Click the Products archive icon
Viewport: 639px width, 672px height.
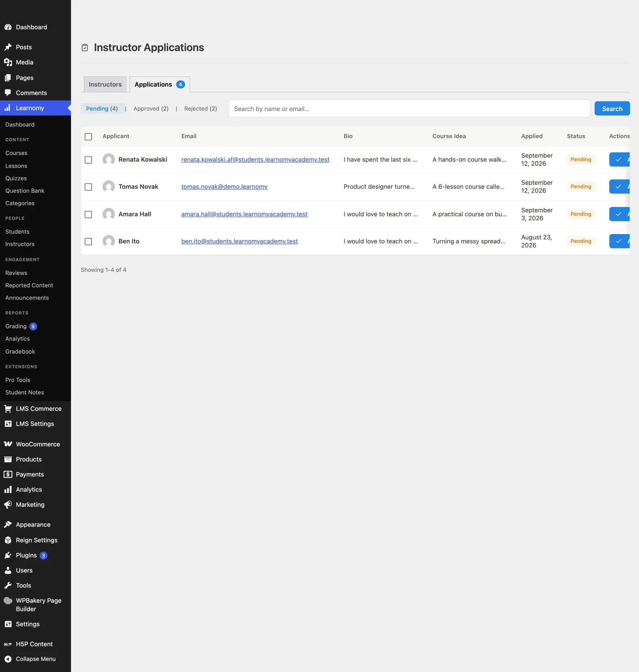tap(8, 459)
